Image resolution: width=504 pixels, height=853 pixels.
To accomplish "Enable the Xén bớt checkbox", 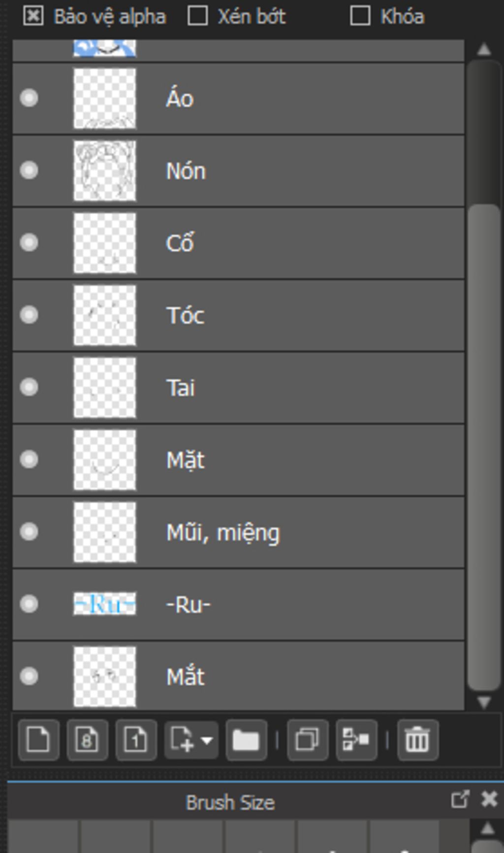I will (x=197, y=16).
